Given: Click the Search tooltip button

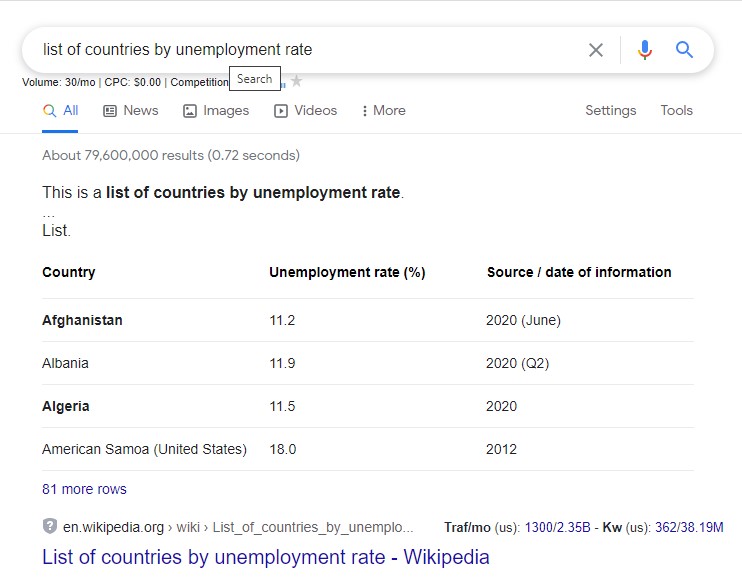Looking at the screenshot, I should coord(255,79).
